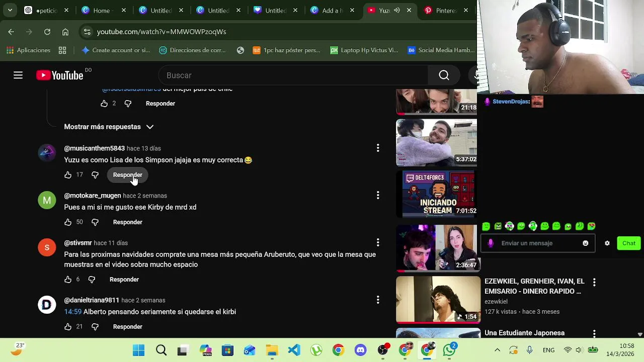Image resolution: width=644 pixels, height=362 pixels.
Task: Open Visual Studio Code from the taskbar
Action: point(294,350)
